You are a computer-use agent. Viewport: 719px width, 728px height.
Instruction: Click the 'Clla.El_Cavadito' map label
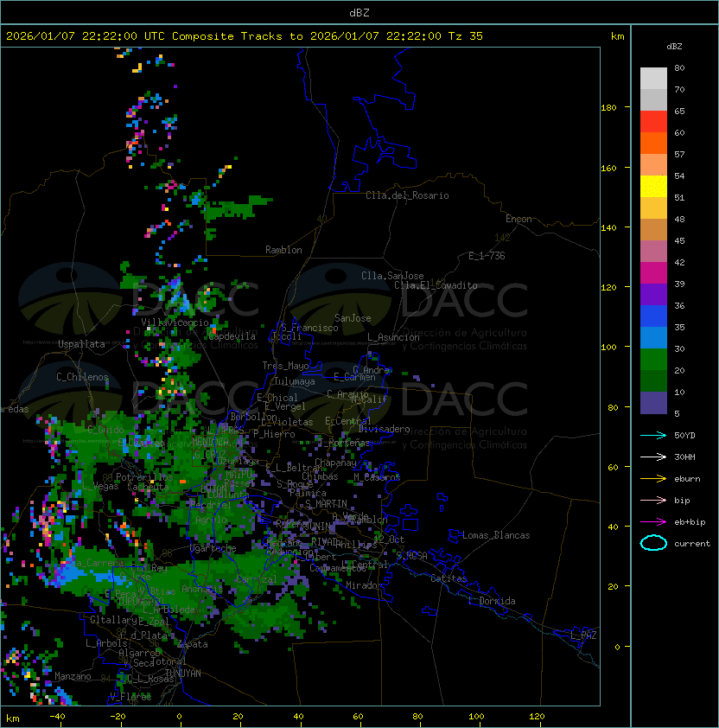[436, 285]
